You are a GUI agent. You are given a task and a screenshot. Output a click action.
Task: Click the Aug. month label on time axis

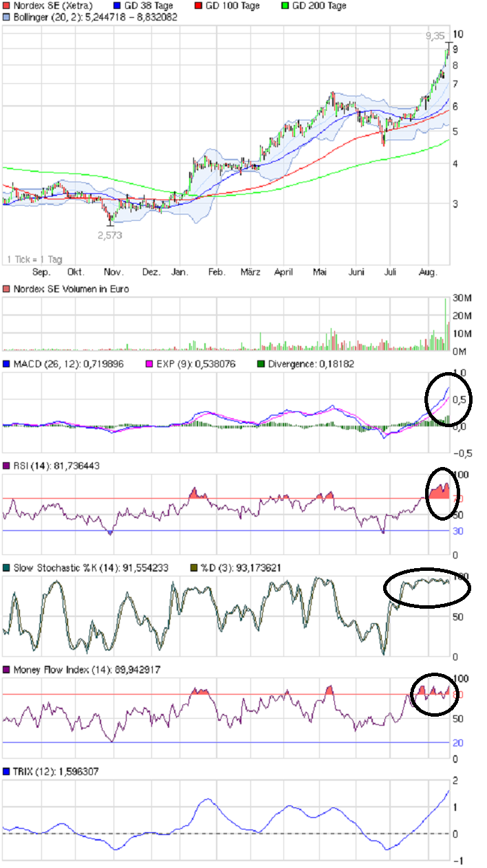pos(428,272)
